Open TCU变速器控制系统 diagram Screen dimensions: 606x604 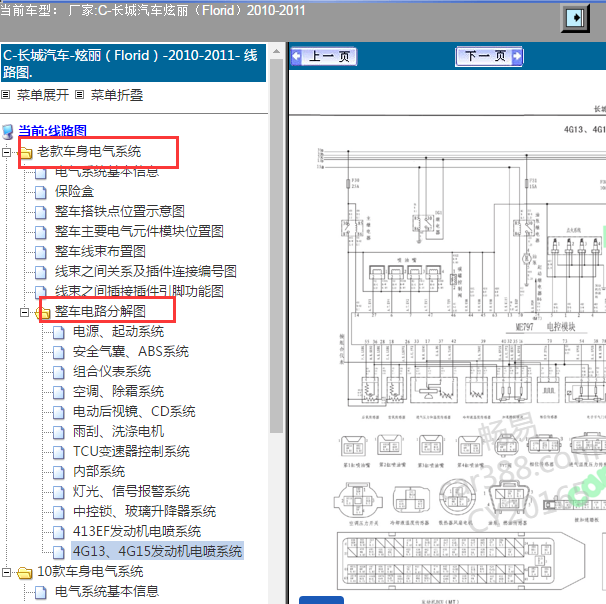131,452
